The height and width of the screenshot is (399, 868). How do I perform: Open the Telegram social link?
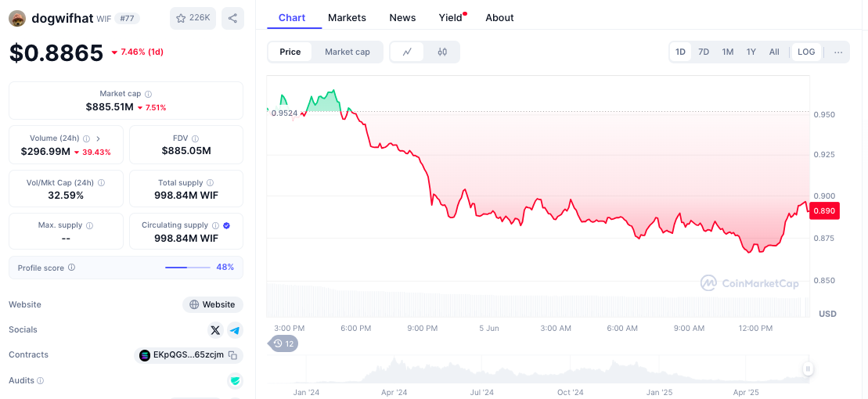coord(236,330)
